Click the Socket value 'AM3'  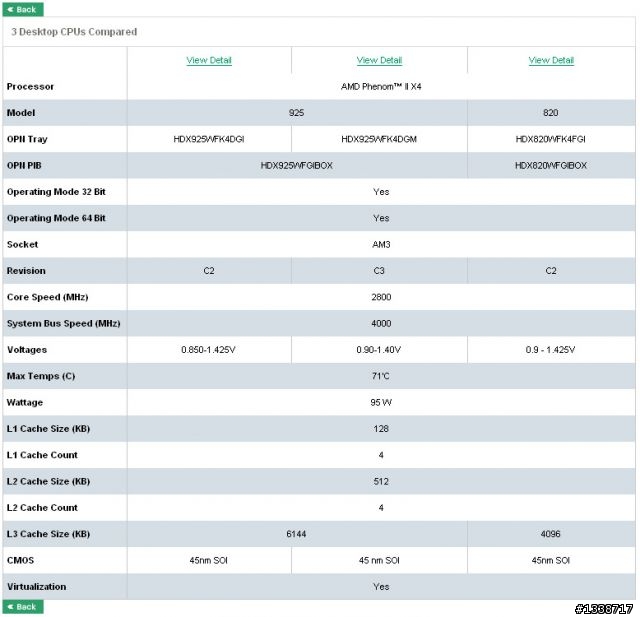[381, 244]
